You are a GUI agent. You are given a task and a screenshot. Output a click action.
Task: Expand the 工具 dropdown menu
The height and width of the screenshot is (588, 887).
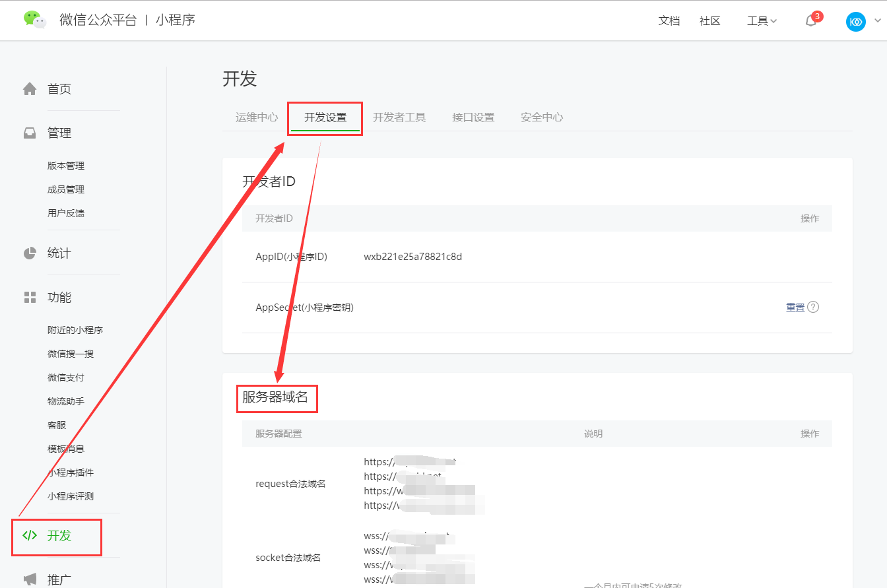point(762,21)
